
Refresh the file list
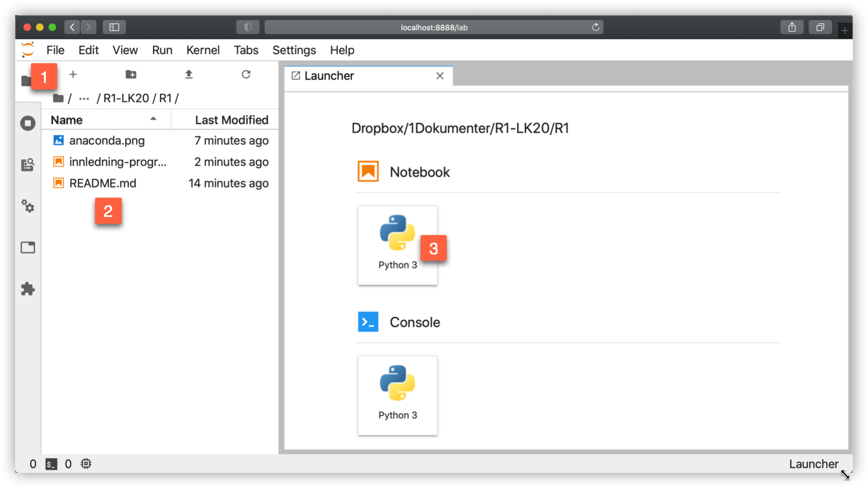[246, 74]
